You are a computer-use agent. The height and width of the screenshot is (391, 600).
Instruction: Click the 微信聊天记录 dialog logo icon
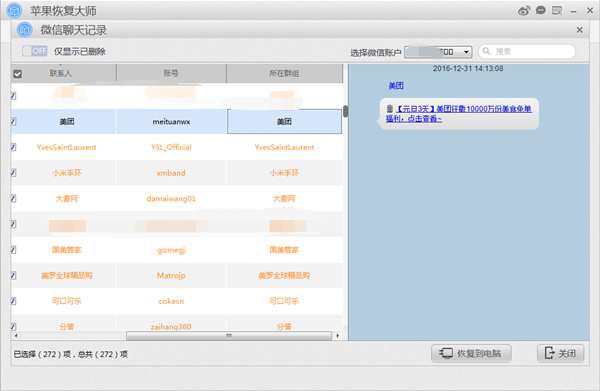[x=24, y=30]
